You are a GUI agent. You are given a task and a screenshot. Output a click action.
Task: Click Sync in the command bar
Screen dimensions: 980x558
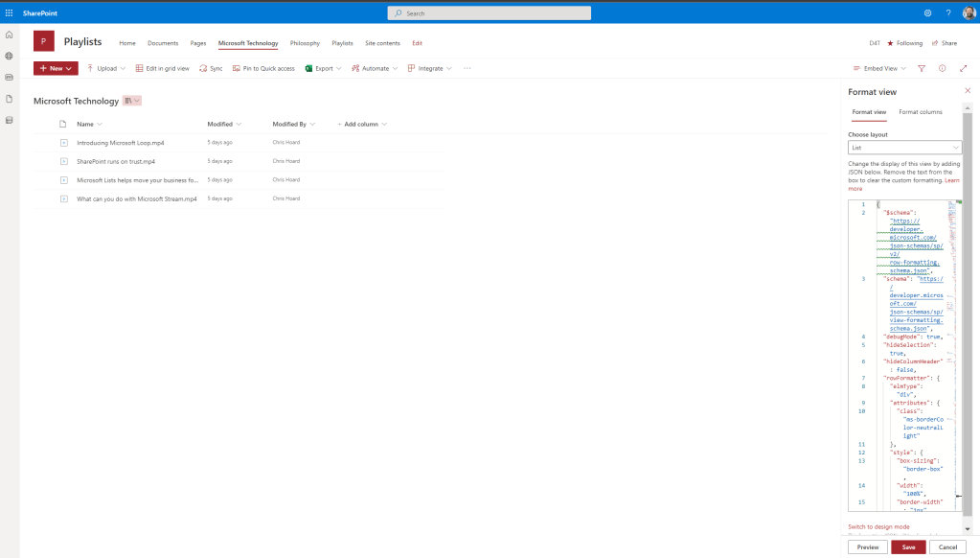(x=210, y=69)
